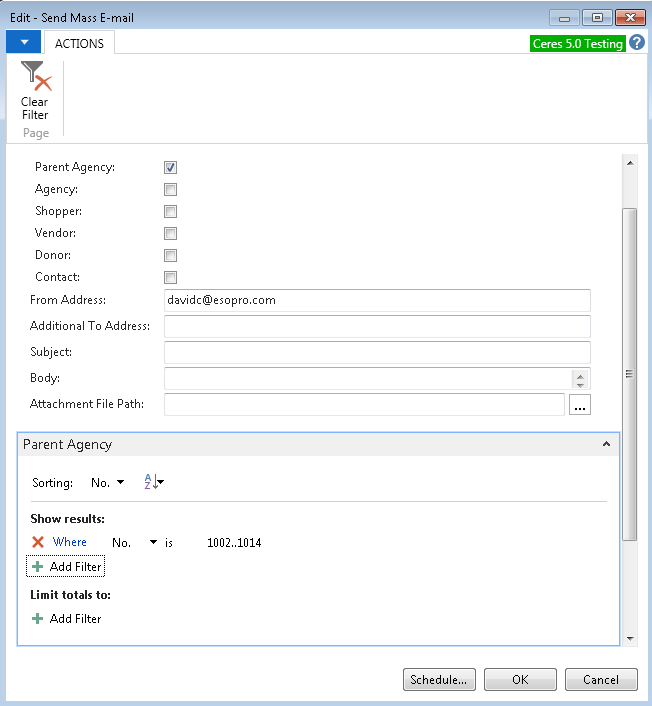Tick the Vendor checkbox
652x706 pixels.
coord(171,234)
